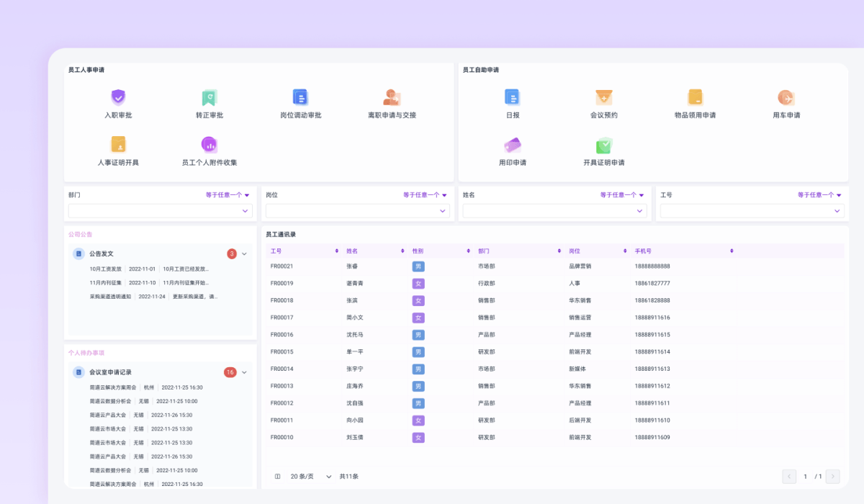
Task: Click the name 张滨
Action: (x=352, y=300)
